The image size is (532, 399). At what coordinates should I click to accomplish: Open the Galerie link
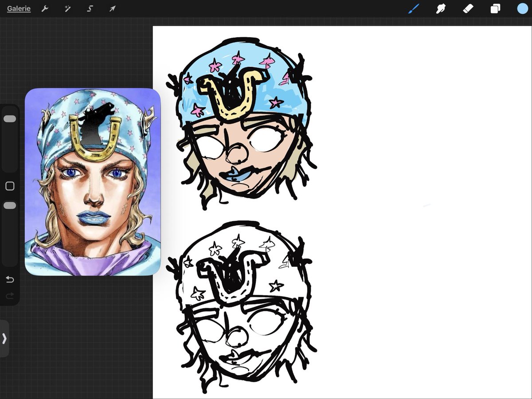19,9
